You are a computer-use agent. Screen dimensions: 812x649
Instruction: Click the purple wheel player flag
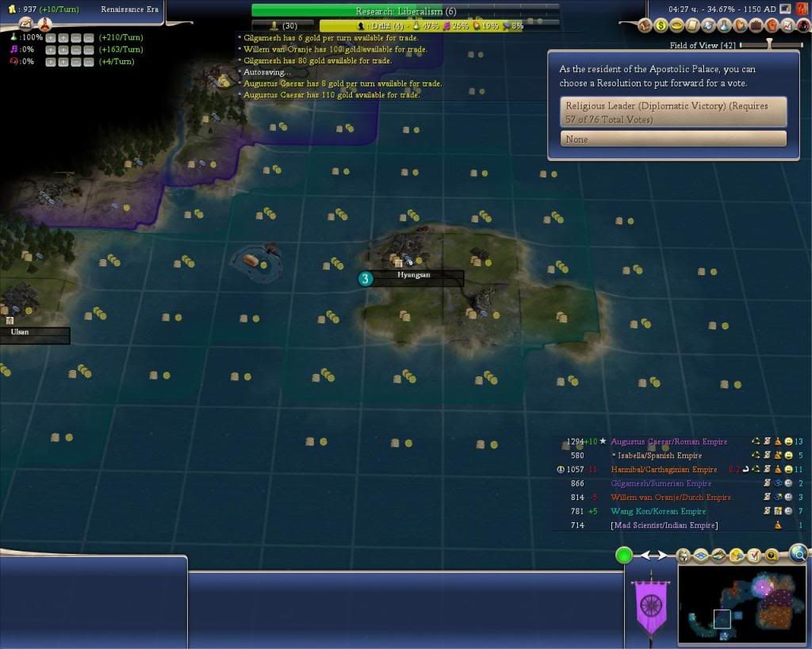coord(652,605)
